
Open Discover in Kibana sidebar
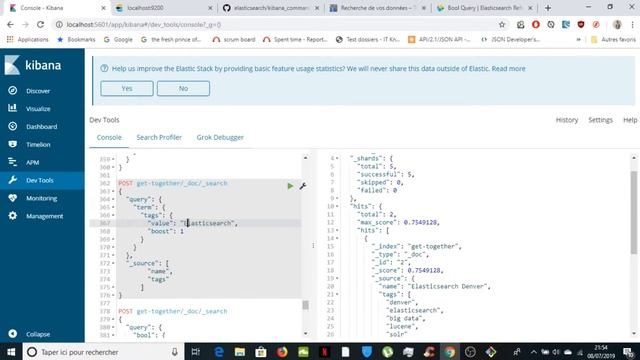point(38,91)
